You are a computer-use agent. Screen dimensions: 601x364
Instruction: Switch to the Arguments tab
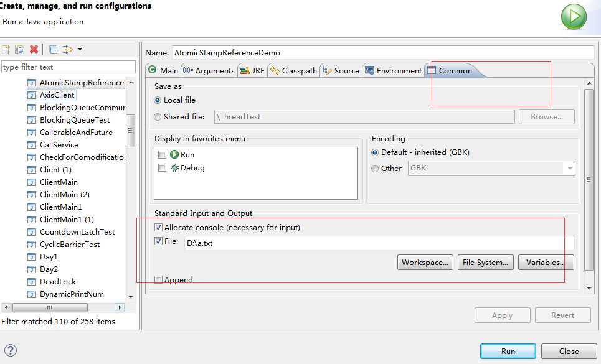point(209,70)
